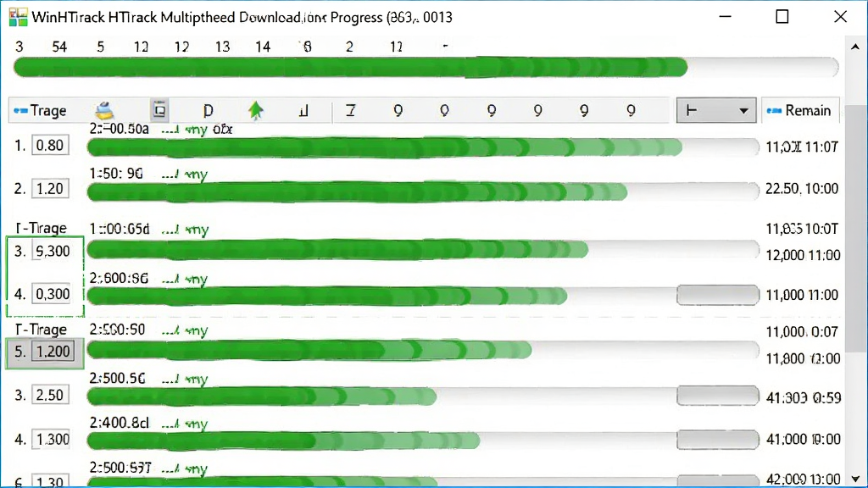868x488 pixels.
Task: Click the '11,000 11:00' remaining time
Action: (x=802, y=295)
